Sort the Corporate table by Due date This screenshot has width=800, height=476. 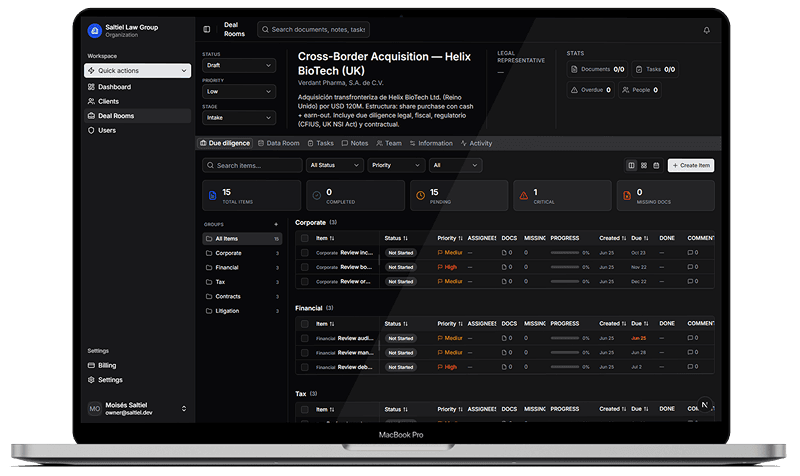pos(640,238)
